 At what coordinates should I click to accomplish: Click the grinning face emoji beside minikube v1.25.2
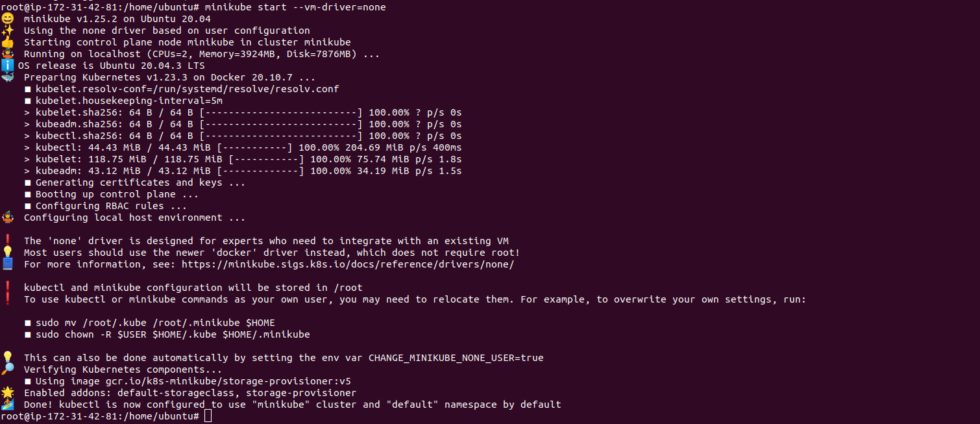click(x=7, y=19)
